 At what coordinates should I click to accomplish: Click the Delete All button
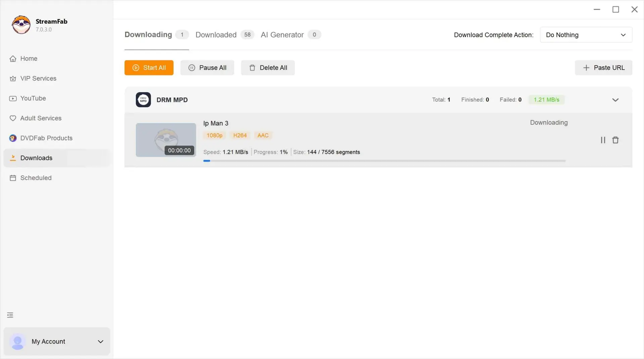pyautogui.click(x=268, y=68)
